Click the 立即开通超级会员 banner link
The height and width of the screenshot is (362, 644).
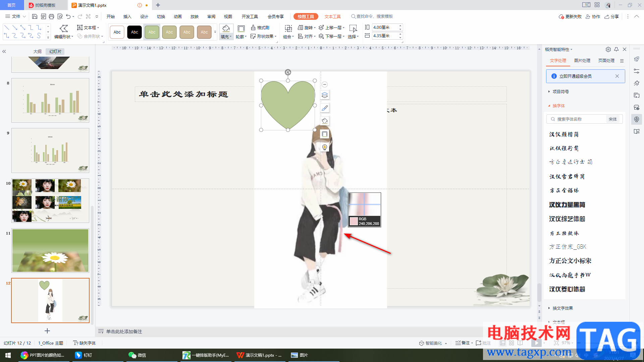(575, 76)
